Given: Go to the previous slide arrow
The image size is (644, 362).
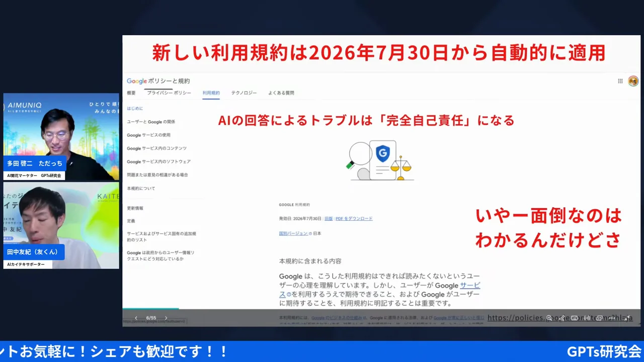Looking at the screenshot, I should coord(136,318).
